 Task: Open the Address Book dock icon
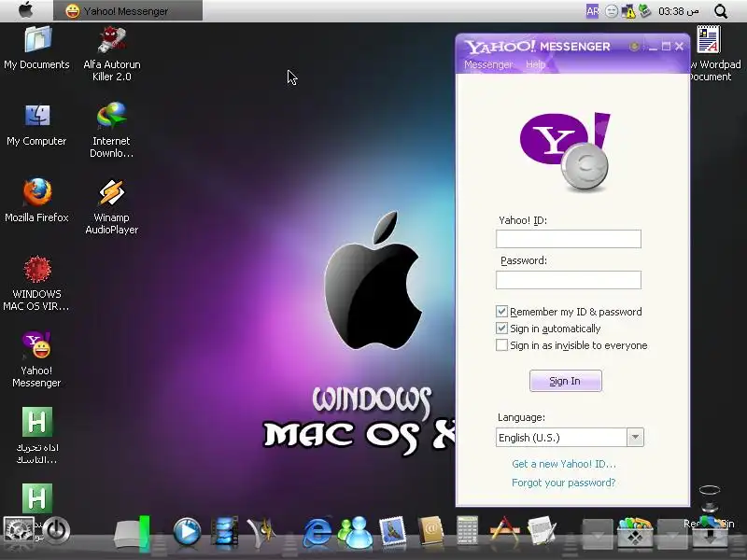[x=430, y=531]
